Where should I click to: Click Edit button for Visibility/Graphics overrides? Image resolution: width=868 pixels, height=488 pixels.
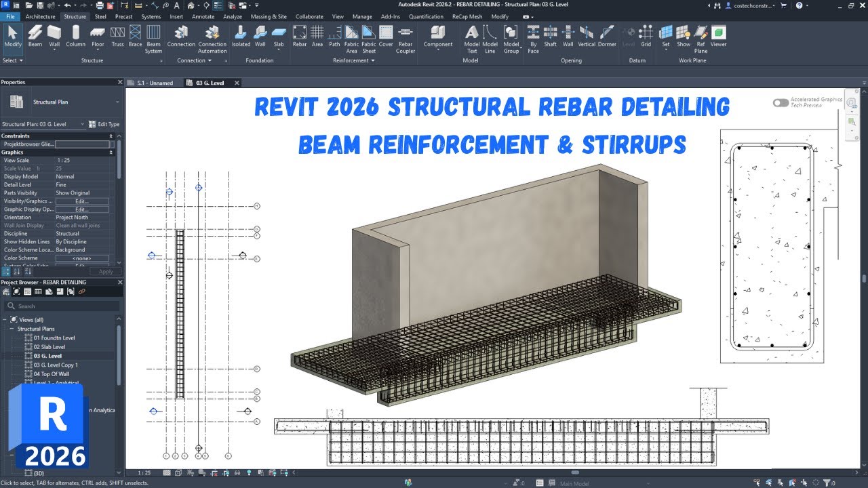pyautogui.click(x=82, y=201)
